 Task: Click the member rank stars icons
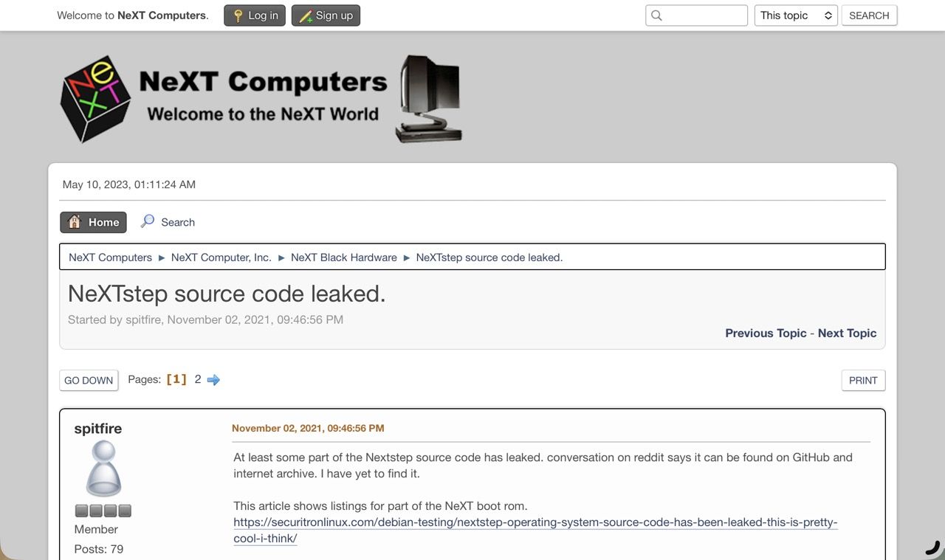(x=103, y=511)
